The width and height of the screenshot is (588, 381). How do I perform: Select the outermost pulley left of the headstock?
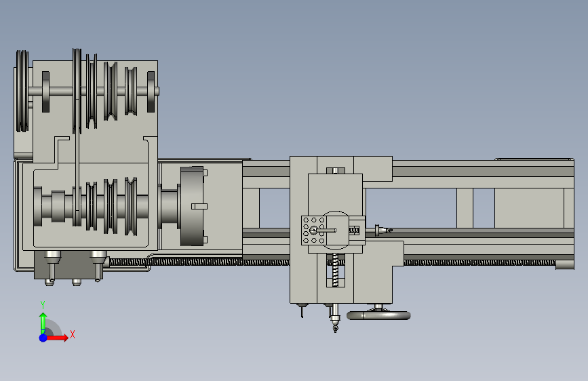click(x=22, y=91)
